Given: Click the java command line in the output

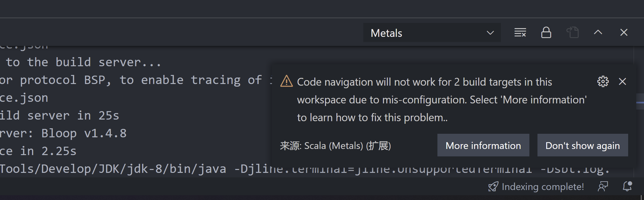Looking at the screenshot, I should tap(130, 168).
